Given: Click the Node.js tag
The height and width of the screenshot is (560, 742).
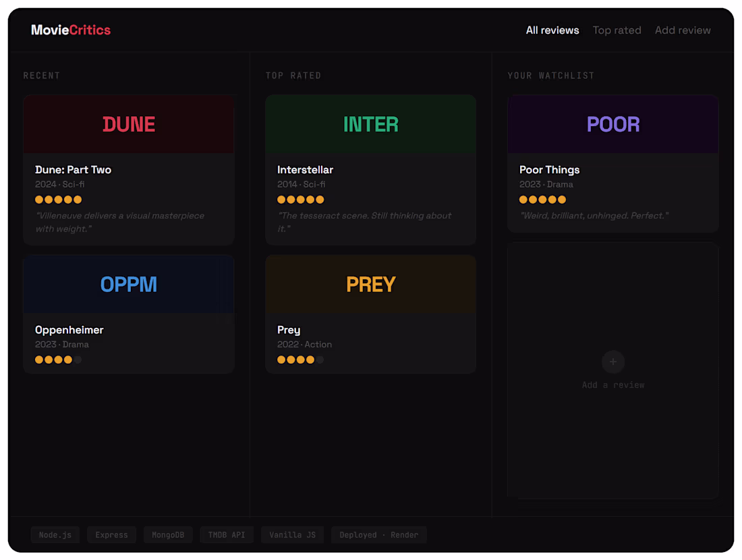Looking at the screenshot, I should (55, 534).
